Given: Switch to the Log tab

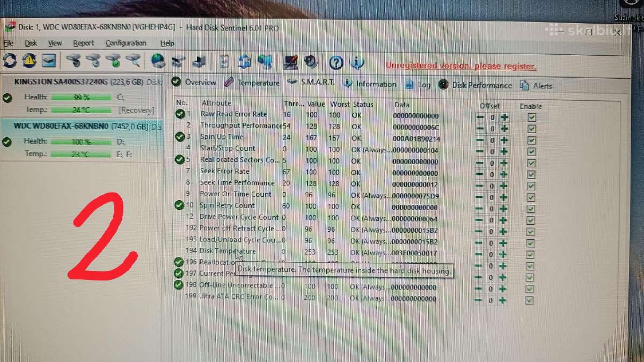Looking at the screenshot, I should coord(418,85).
